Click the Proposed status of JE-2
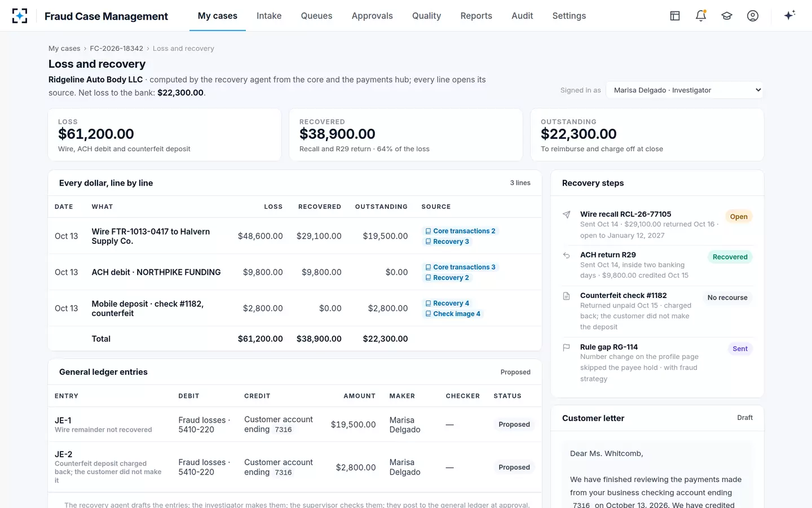This screenshot has height=508, width=812. [x=514, y=467]
